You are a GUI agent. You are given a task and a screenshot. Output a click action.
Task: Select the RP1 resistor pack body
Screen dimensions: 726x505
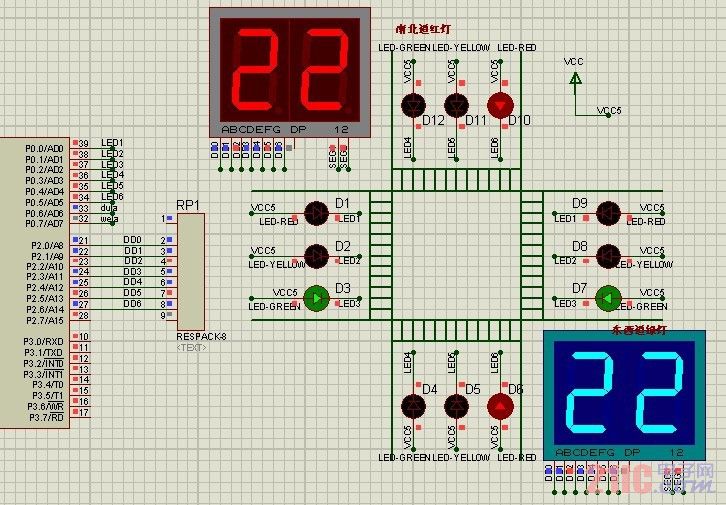(x=191, y=272)
